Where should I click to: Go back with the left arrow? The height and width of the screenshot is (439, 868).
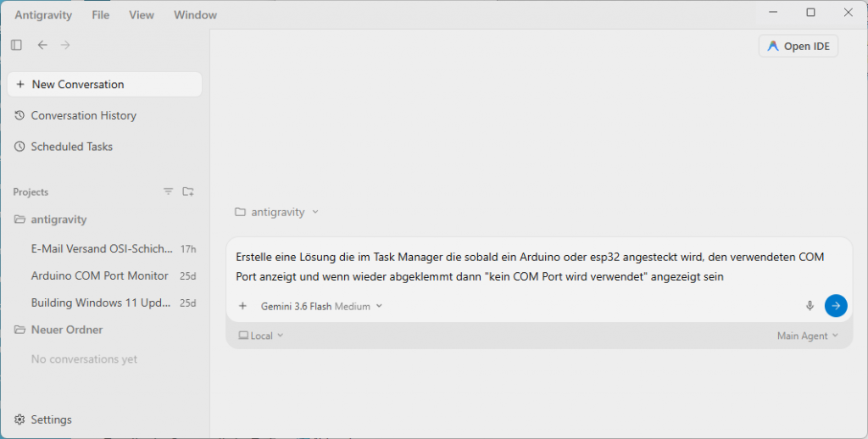(42, 45)
